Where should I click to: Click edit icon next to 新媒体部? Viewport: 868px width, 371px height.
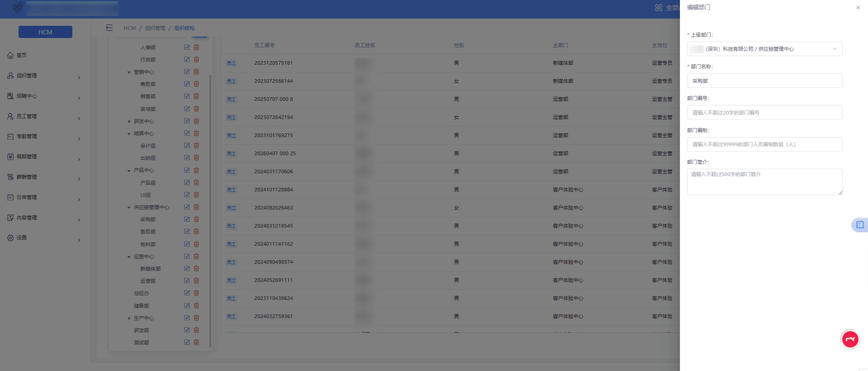click(187, 269)
